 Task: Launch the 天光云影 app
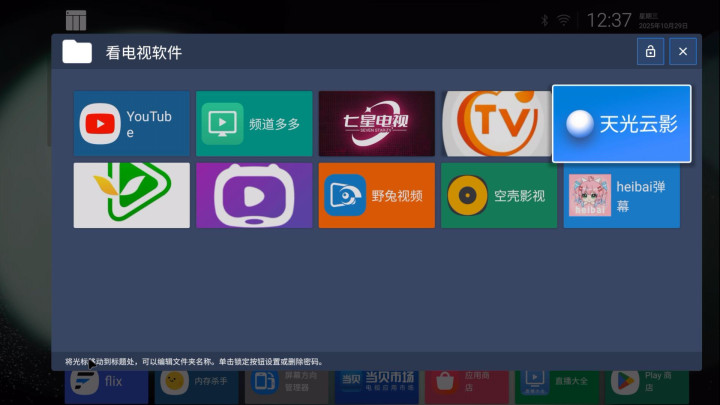[x=621, y=124]
